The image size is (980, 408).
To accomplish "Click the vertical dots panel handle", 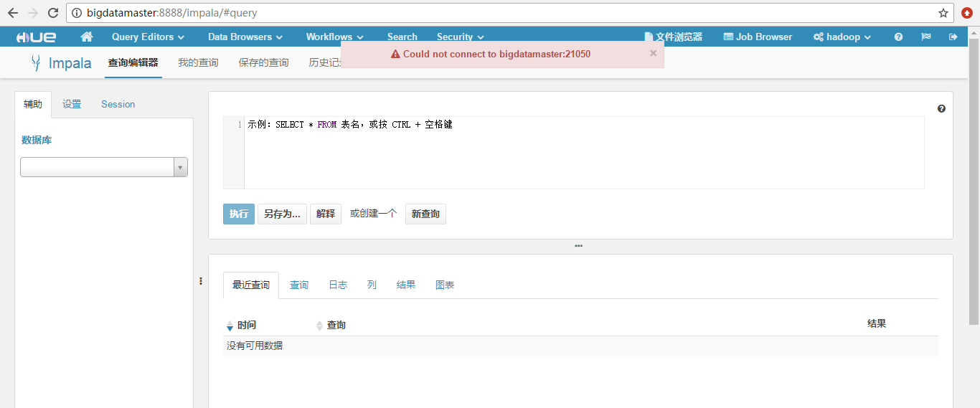I will click(x=201, y=281).
